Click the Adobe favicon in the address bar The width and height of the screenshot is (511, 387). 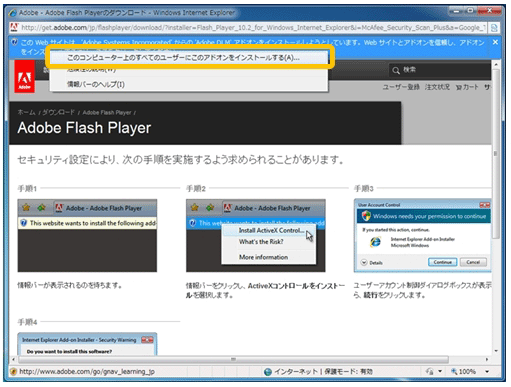(x=14, y=27)
